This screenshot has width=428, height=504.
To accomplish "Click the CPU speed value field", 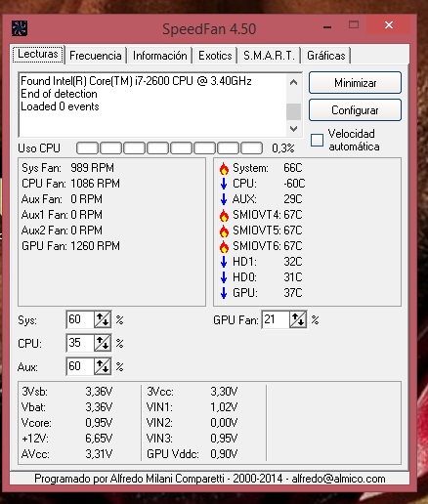I will (x=80, y=343).
